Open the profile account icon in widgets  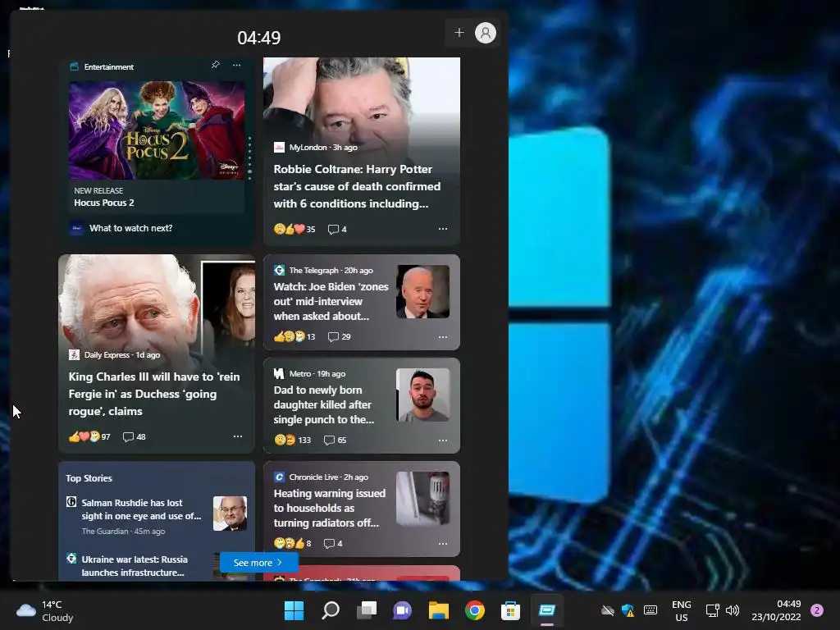click(486, 33)
